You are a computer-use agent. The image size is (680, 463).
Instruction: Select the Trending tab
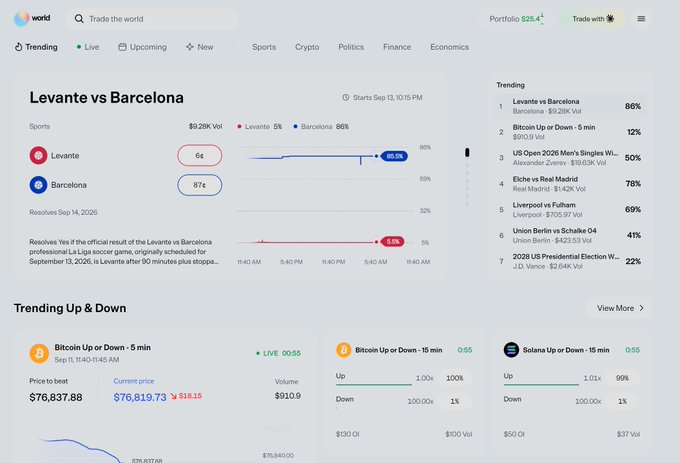tap(36, 47)
